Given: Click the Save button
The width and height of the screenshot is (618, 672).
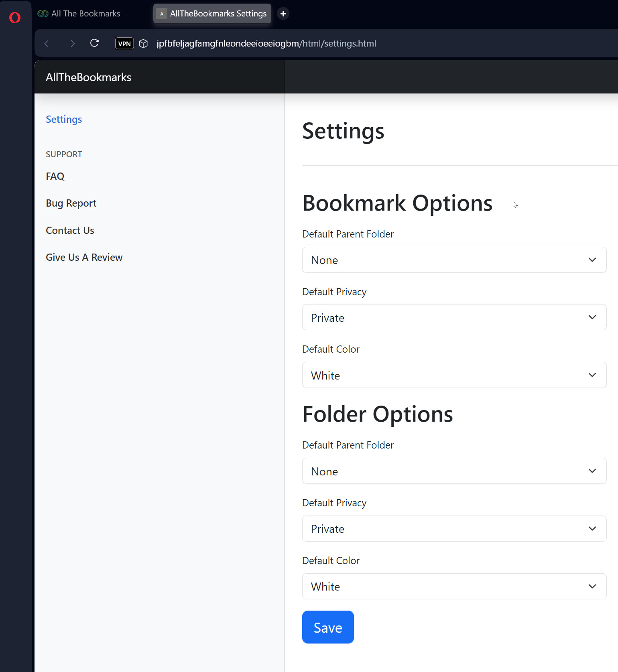Looking at the screenshot, I should 328,627.
